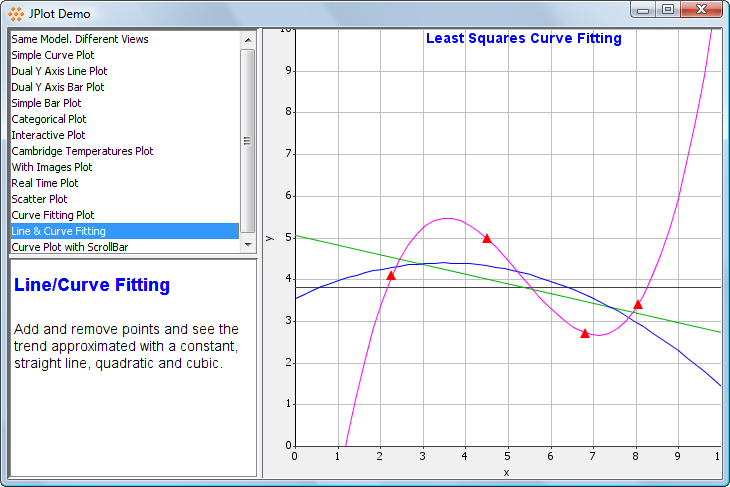Choose Scatter Plot from the list
Screen dimensions: 730x487
click(125, 199)
